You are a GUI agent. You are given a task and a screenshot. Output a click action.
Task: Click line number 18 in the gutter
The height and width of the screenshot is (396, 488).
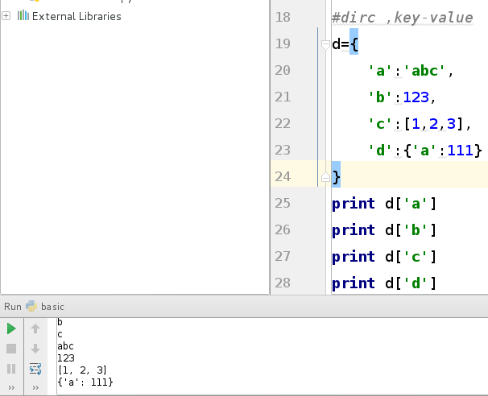(283, 17)
